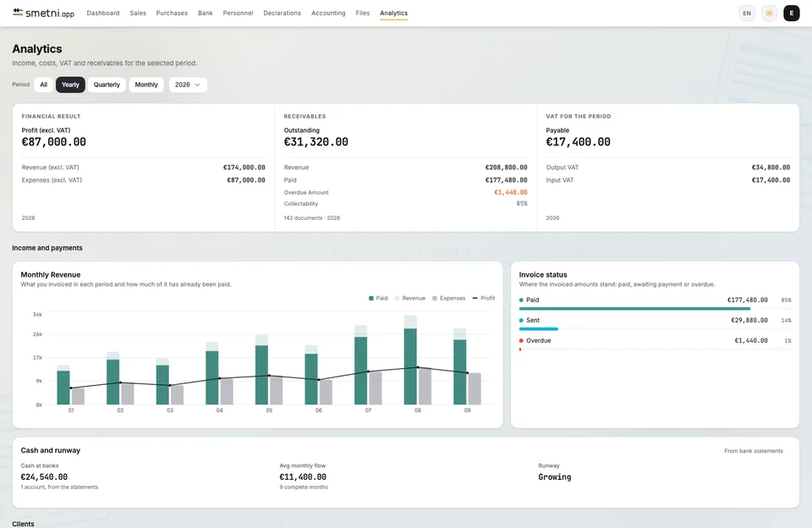
Task: Toggle the Revenue legend series
Action: tap(410, 298)
